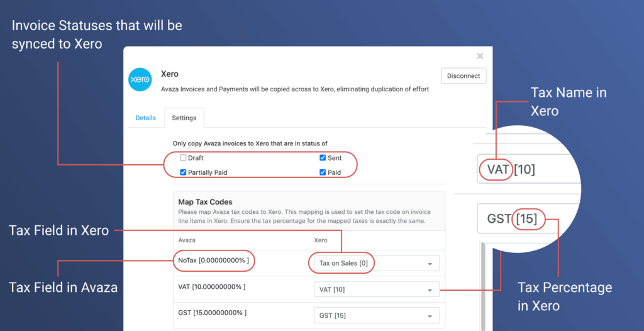644x331 pixels.
Task: Enable the Draft invoice status checkbox
Action: (x=183, y=158)
